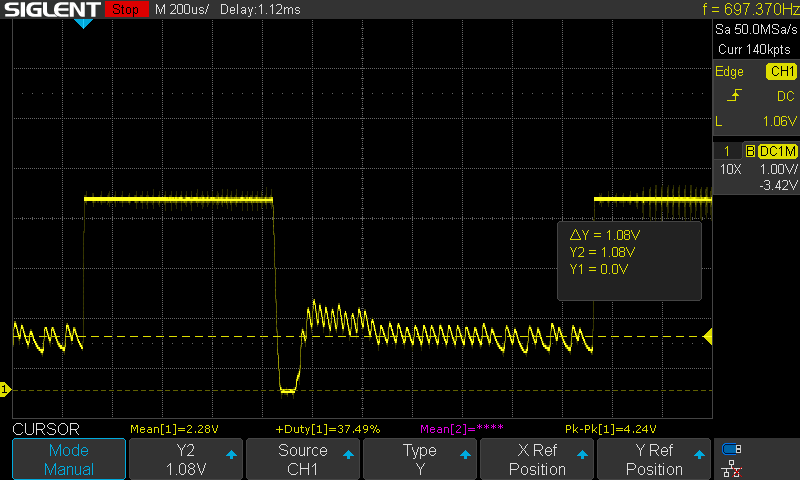Open the cursor Type Y selector
Viewport: 800px width, 480px height.
pyautogui.click(x=419, y=460)
